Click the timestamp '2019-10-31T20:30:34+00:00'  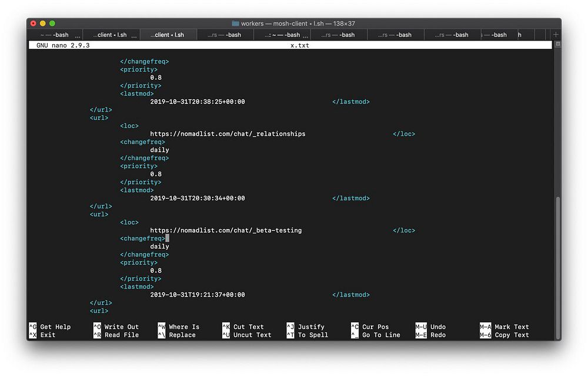[197, 199]
